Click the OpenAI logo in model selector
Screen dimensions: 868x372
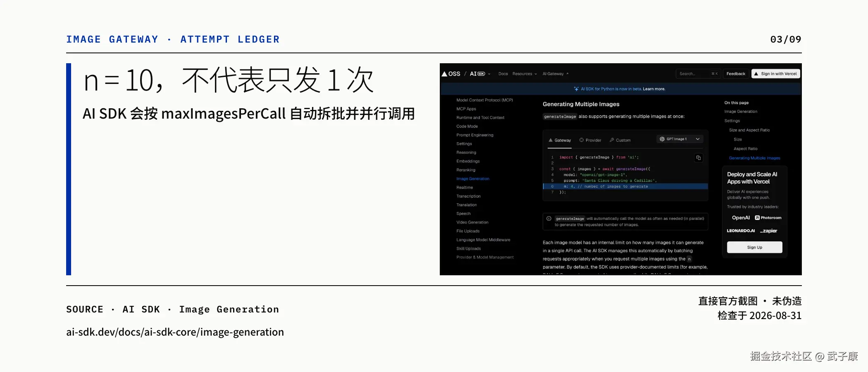pos(662,139)
